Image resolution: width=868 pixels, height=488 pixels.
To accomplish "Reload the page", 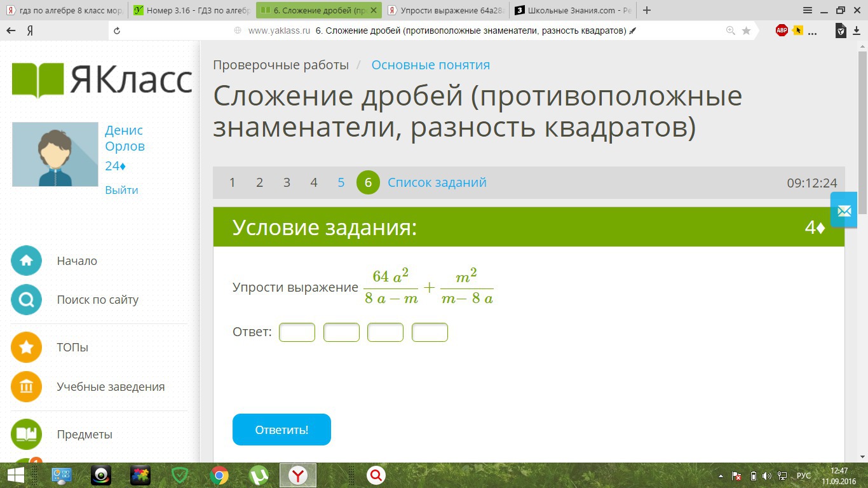I will point(116,30).
